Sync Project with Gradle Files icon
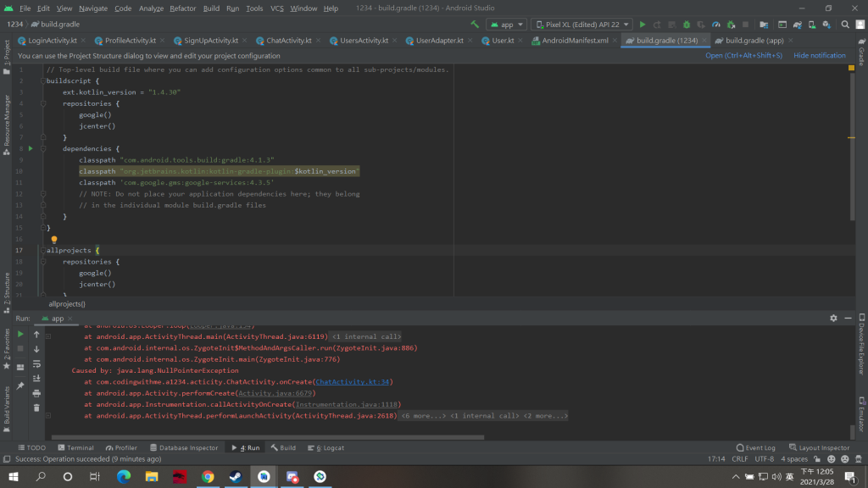 [797, 25]
